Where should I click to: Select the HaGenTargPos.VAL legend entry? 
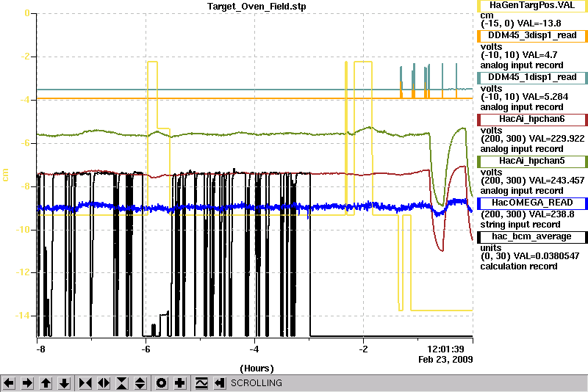pos(532,6)
